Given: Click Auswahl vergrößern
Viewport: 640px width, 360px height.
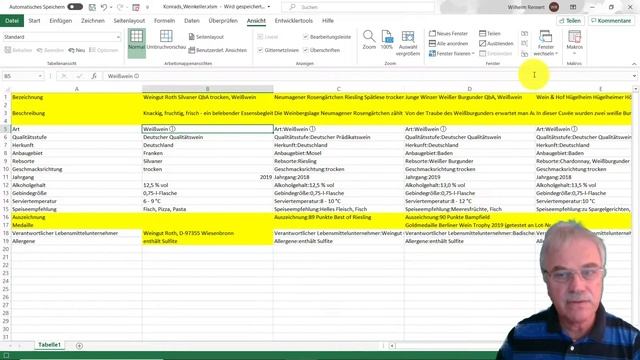Looking at the screenshot, I should coord(408,43).
